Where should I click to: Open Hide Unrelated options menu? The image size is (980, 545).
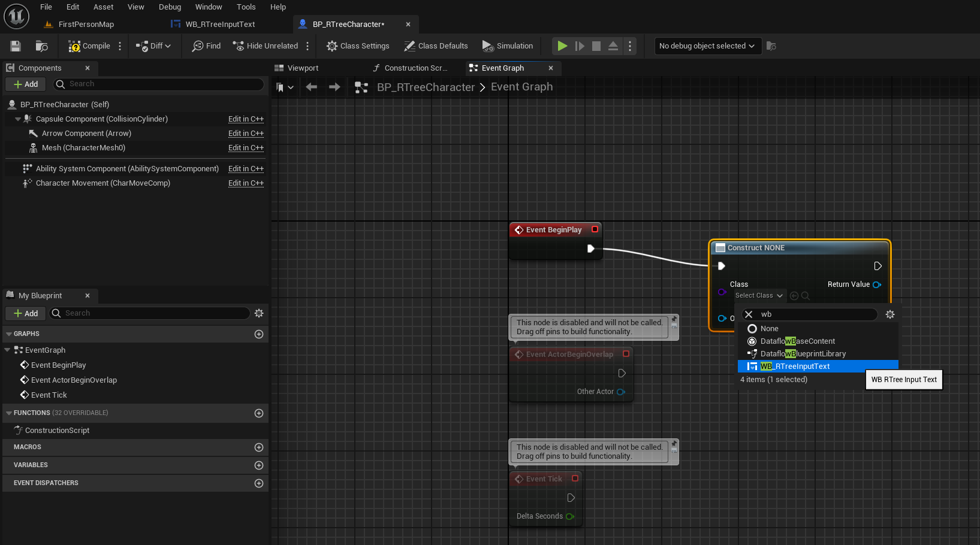coord(307,46)
